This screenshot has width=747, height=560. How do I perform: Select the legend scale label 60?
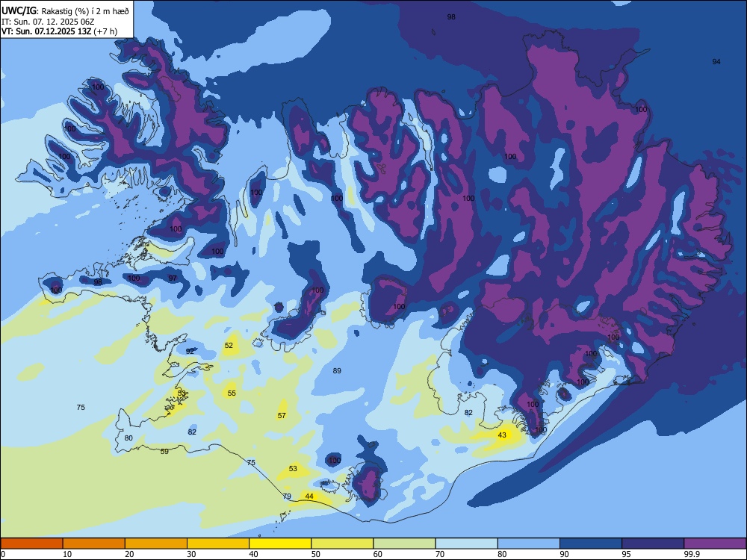[378, 554]
